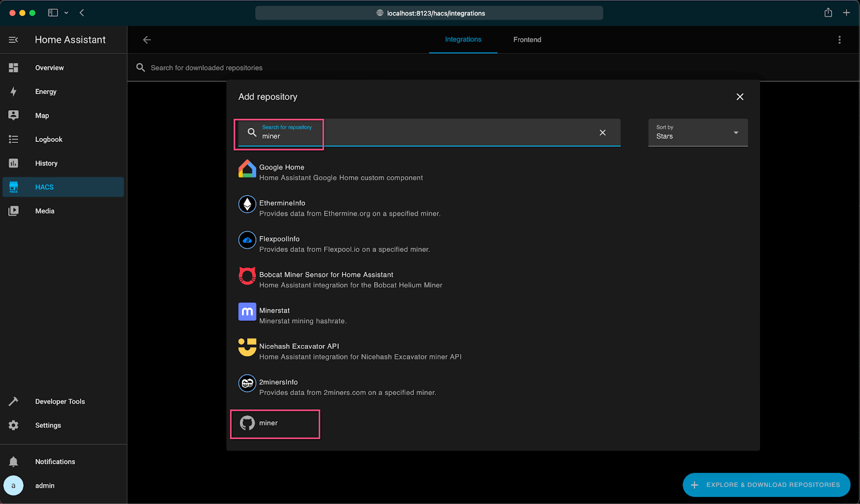Click the 2minersInfo icon

pos(247,383)
